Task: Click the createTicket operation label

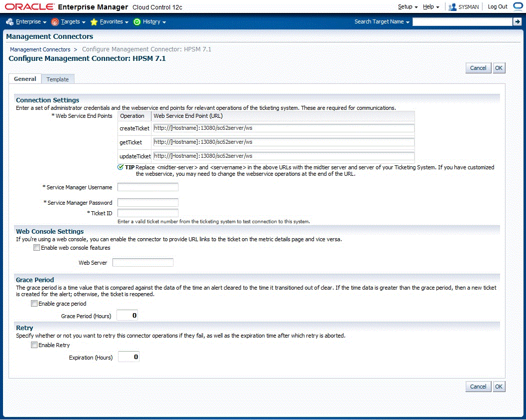Action: [x=134, y=128]
